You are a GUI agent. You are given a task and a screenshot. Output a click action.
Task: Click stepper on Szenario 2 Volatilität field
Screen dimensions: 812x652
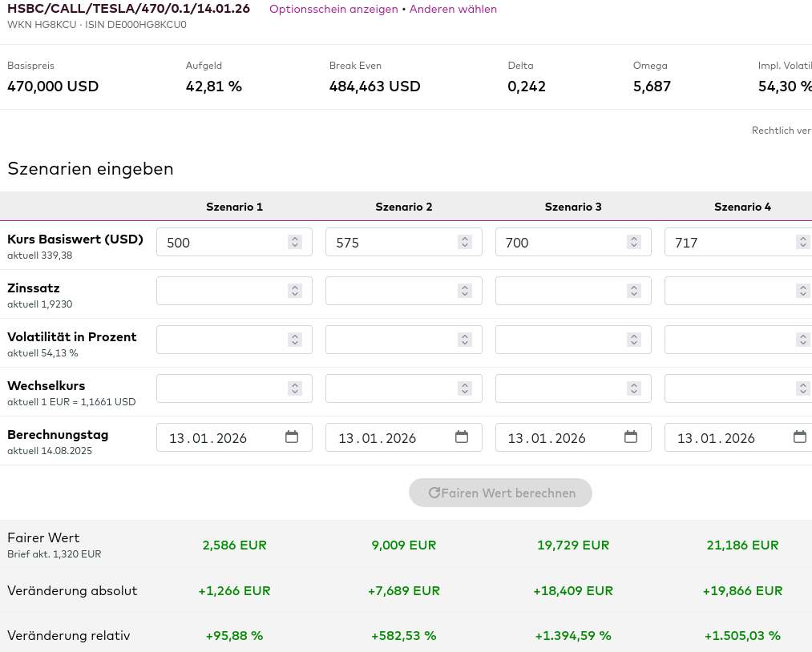tap(465, 340)
